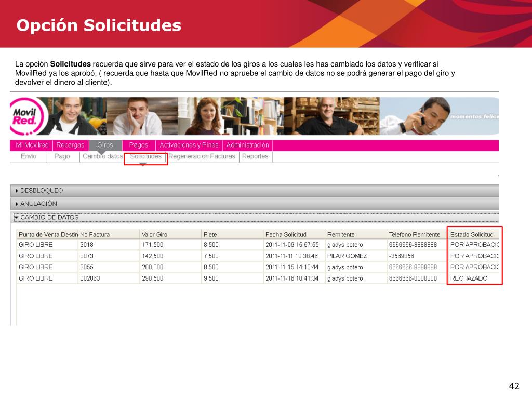This screenshot has width=532, height=399.
Task: Click the 142,500 giro value
Action: 170,256
